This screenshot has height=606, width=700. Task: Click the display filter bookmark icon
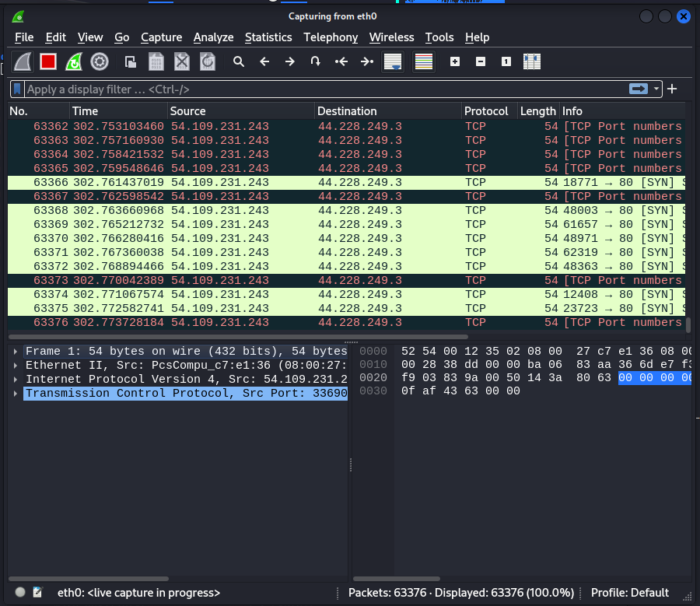point(17,89)
